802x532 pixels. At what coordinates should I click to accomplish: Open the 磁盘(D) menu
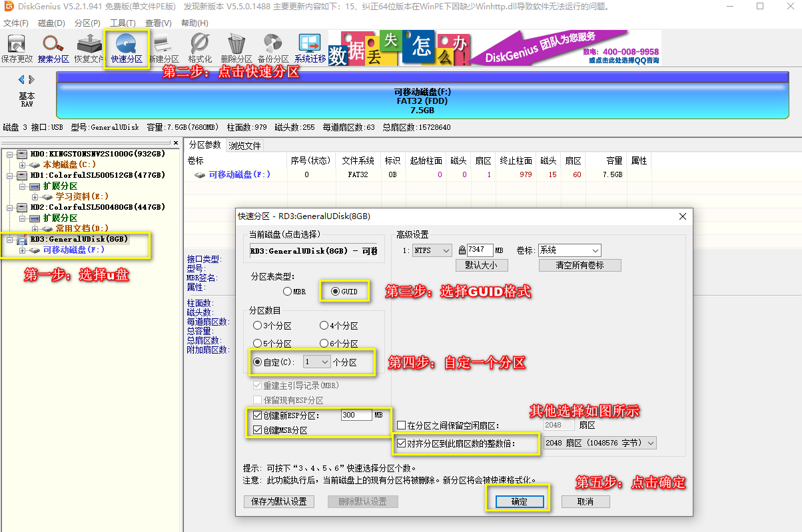coord(51,23)
